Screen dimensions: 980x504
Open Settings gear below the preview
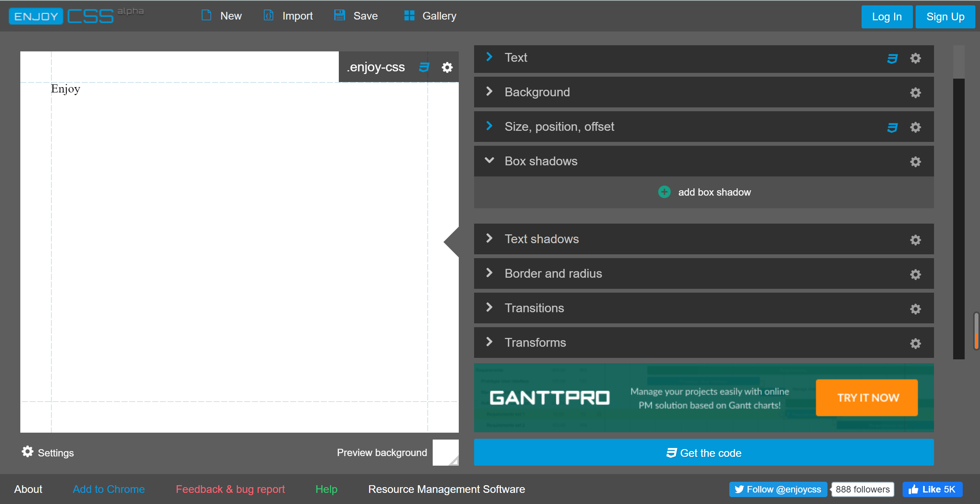point(28,452)
